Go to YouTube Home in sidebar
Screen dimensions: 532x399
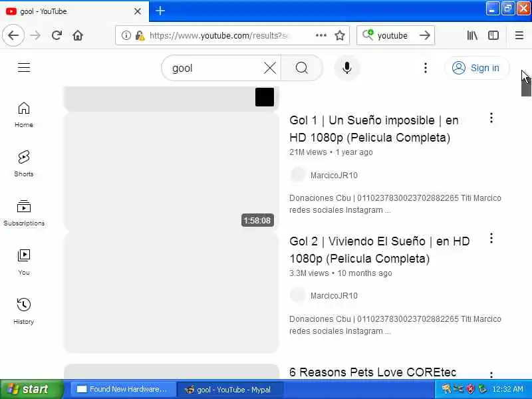pos(24,114)
